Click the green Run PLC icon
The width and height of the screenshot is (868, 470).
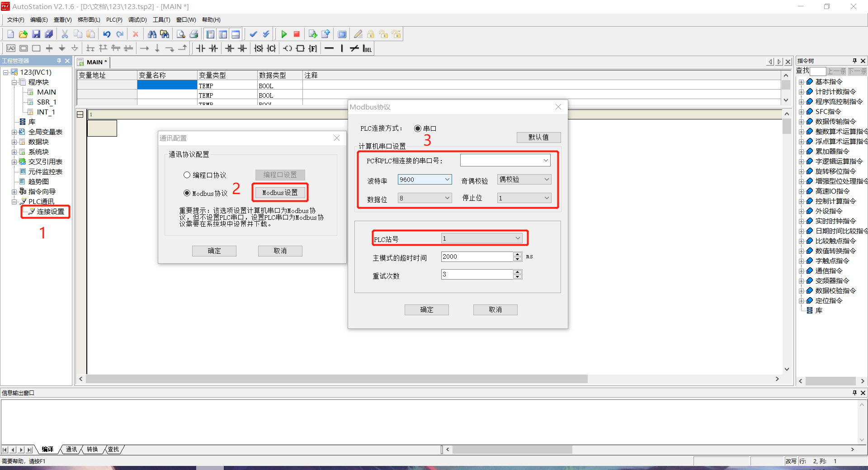pos(284,34)
